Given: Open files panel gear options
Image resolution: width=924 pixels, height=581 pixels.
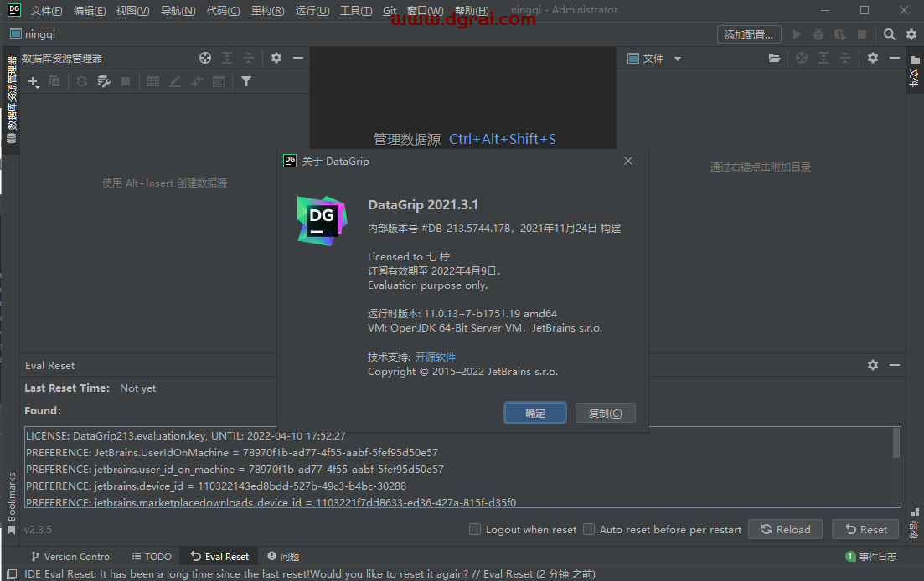Looking at the screenshot, I should 873,58.
